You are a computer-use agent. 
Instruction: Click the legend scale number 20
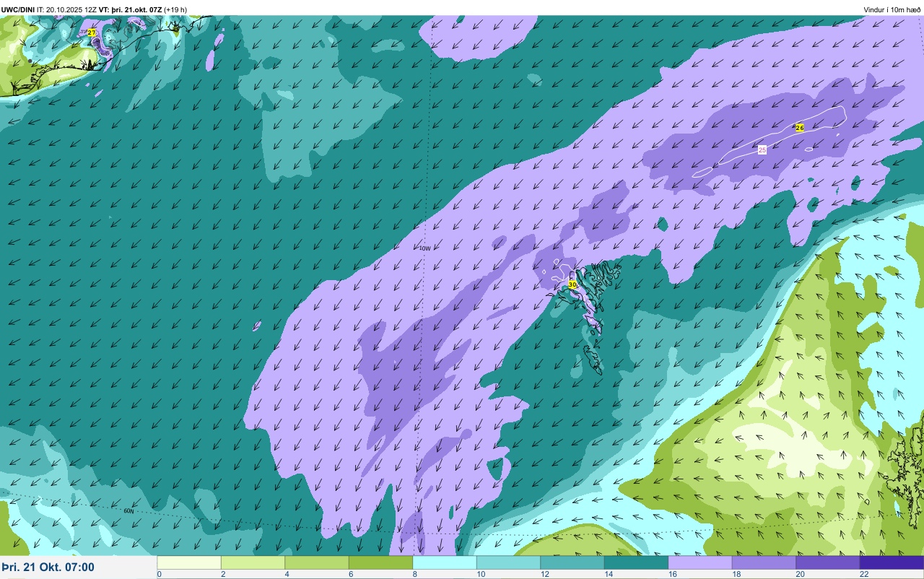tap(800, 574)
